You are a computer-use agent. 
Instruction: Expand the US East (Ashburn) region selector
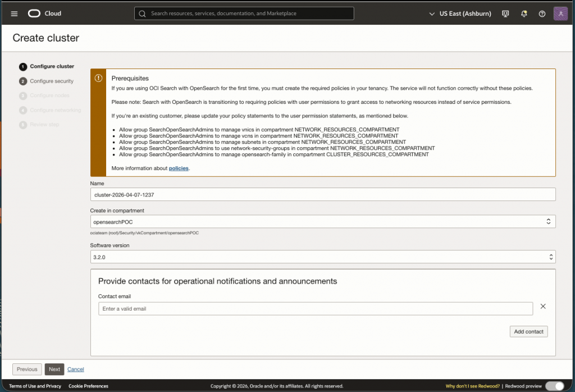pyautogui.click(x=459, y=13)
